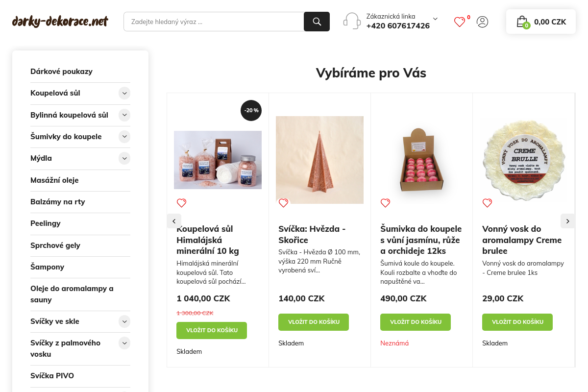Show previous products in carousel
This screenshot has height=392, width=588.
(x=174, y=221)
